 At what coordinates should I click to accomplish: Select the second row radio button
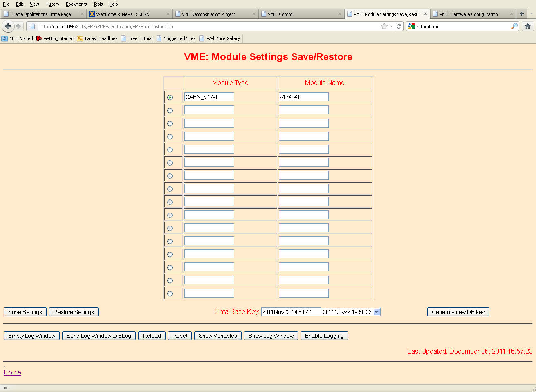(170, 111)
